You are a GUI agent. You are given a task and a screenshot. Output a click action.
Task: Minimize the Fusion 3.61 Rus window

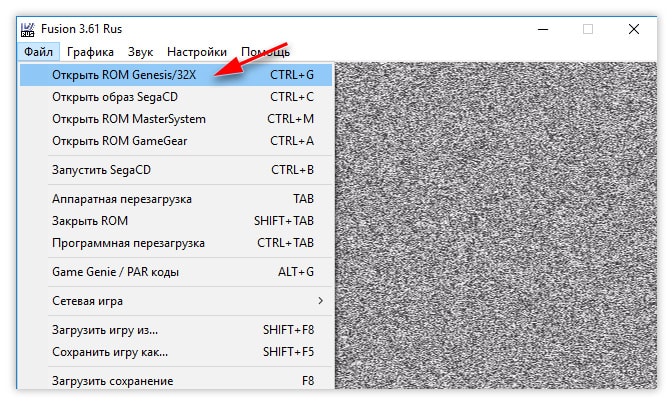point(543,29)
